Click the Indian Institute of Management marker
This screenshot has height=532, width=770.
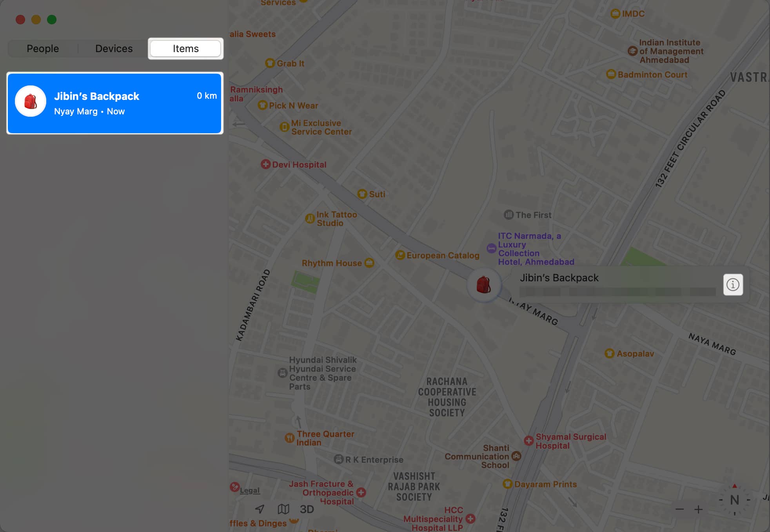click(x=632, y=51)
